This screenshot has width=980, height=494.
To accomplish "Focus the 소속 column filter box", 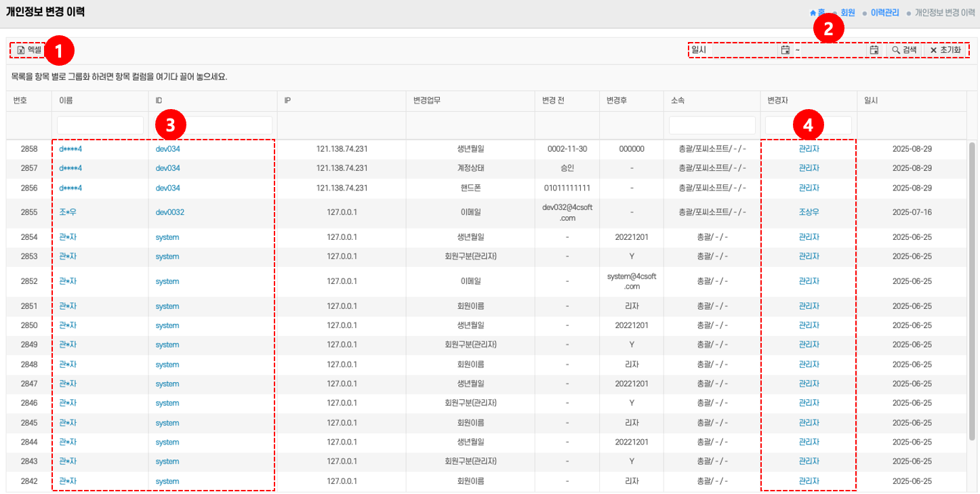I will click(x=712, y=125).
